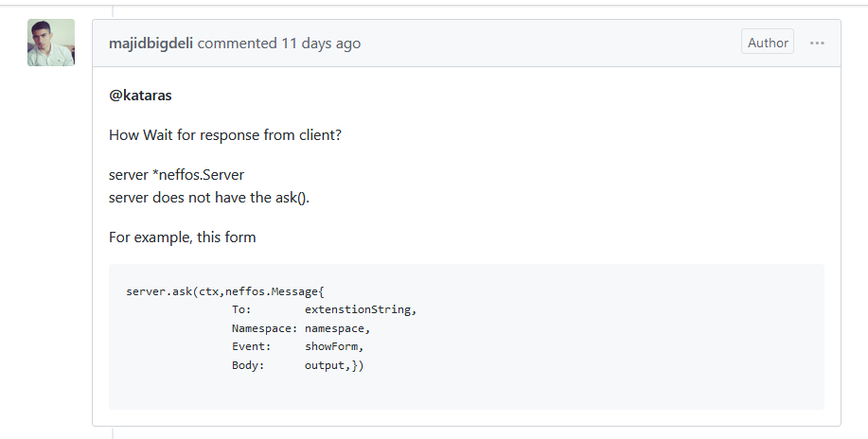Click majidbigdeli's profile avatar picture
Screen dimensions: 868x439
(51, 43)
